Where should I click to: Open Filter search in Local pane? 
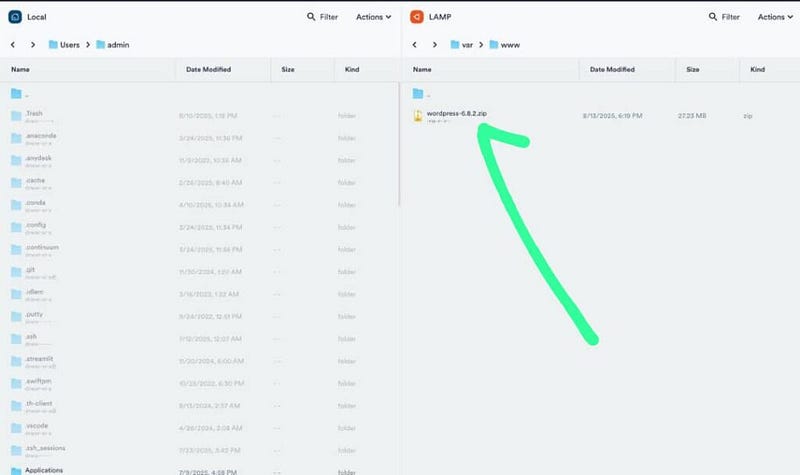pos(322,17)
